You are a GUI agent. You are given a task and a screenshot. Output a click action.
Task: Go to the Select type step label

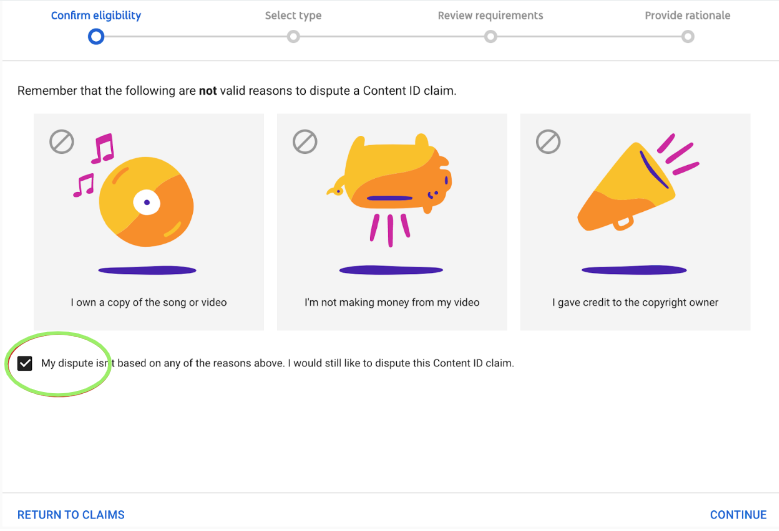(x=293, y=16)
